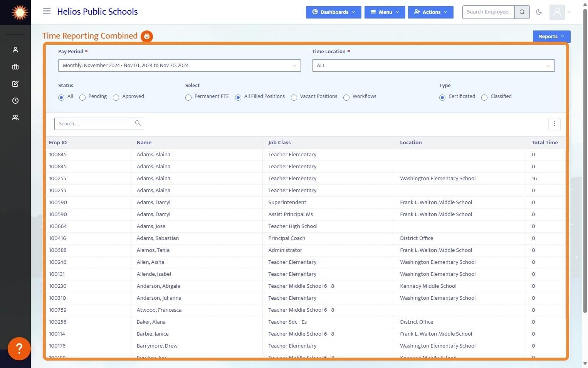588x368 pixels.
Task: Expand the Dashboards dropdown
Action: [334, 12]
